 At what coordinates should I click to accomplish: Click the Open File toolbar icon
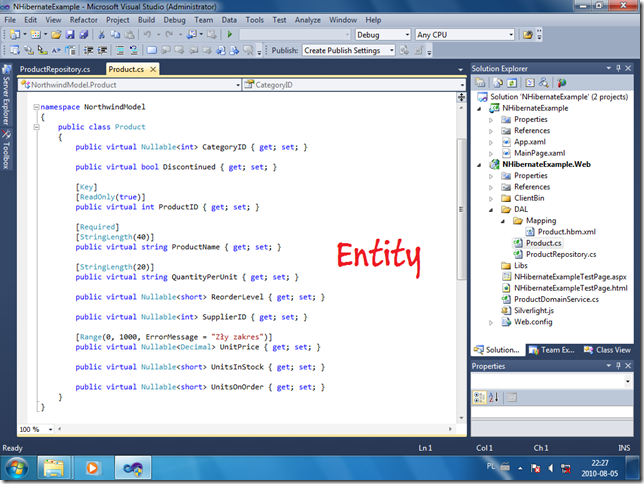pyautogui.click(x=56, y=35)
